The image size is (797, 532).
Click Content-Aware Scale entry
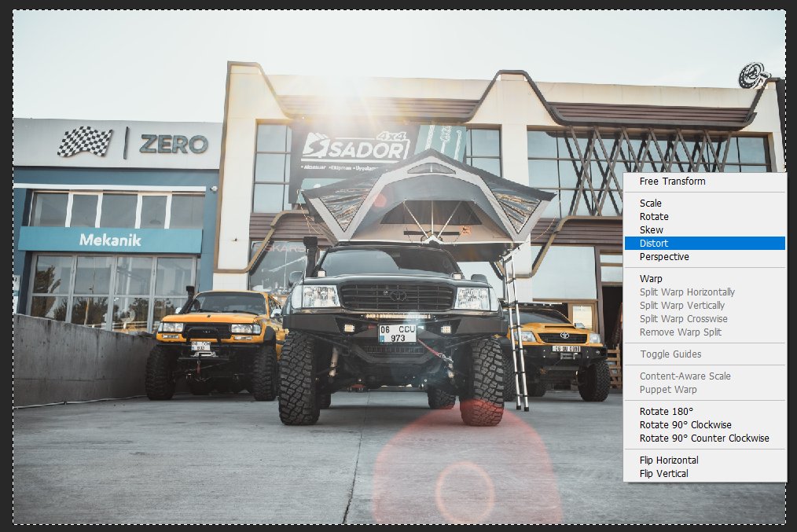click(704, 376)
